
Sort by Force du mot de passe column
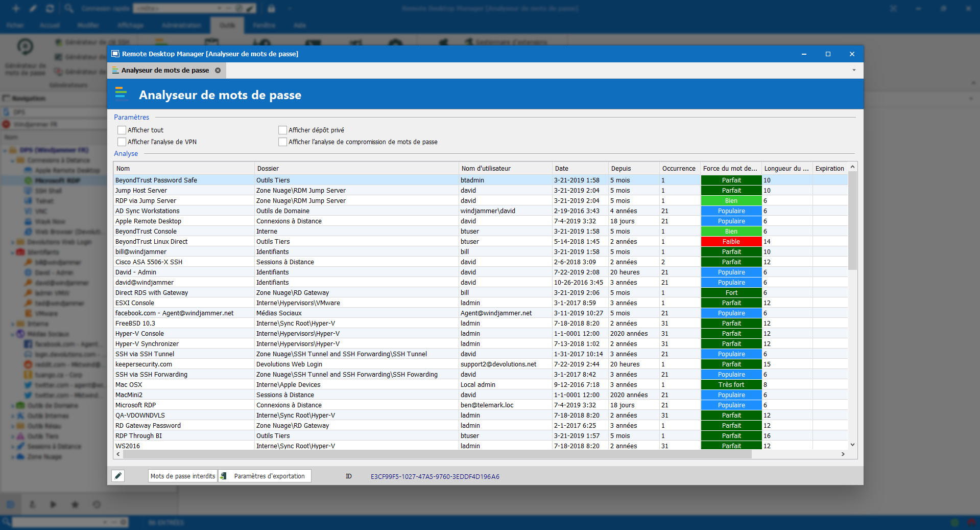point(731,169)
